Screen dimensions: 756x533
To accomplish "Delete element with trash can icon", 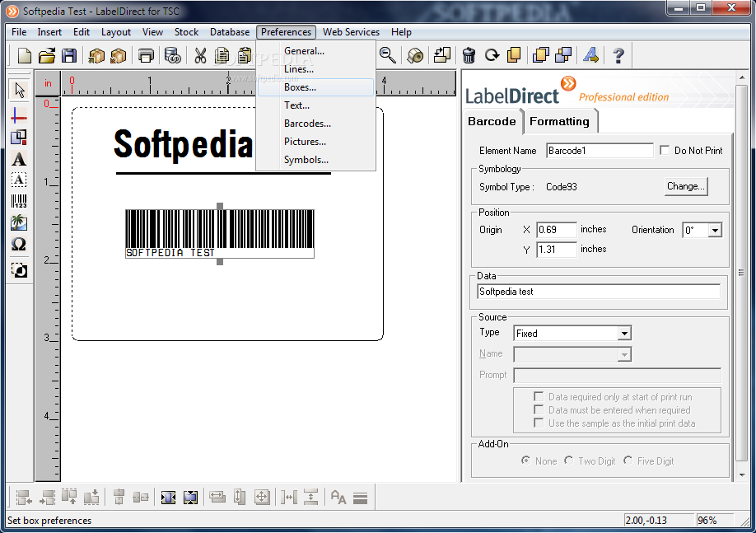I will point(469,55).
